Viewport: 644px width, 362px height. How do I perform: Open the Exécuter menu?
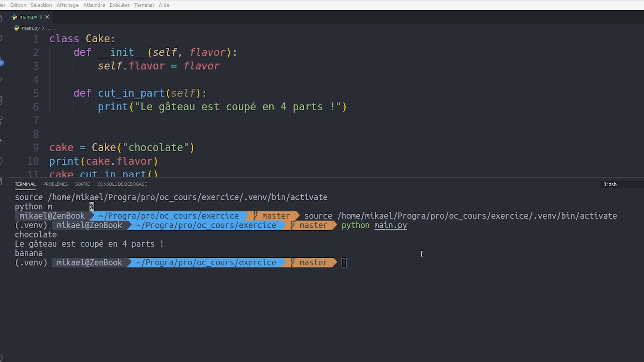pyautogui.click(x=120, y=5)
